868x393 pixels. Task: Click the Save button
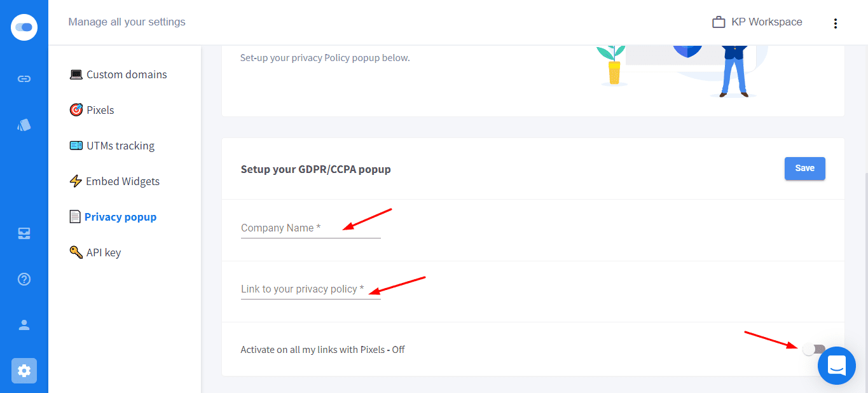(804, 169)
